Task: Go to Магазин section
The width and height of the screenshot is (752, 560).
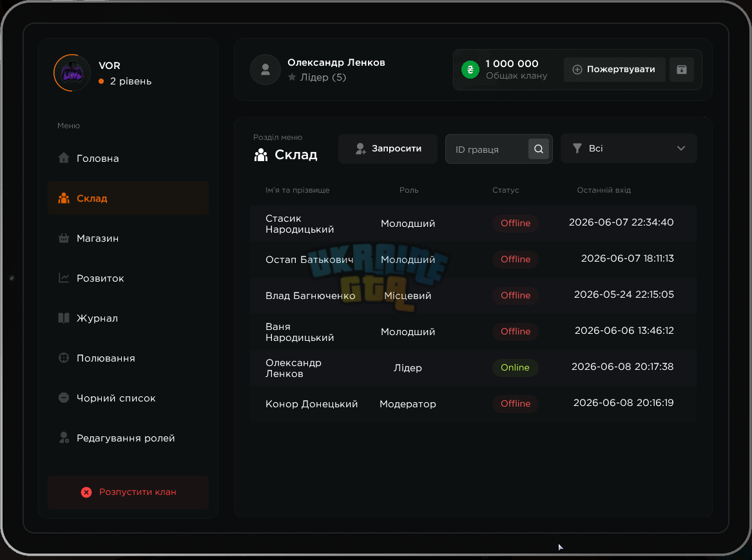Action: [128, 238]
